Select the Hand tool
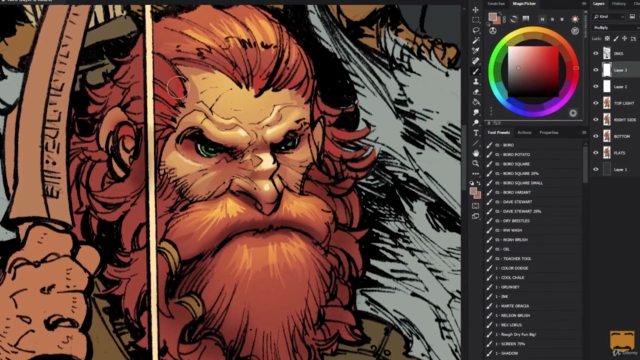Image resolution: width=640 pixels, height=360 pixels. pos(476,153)
